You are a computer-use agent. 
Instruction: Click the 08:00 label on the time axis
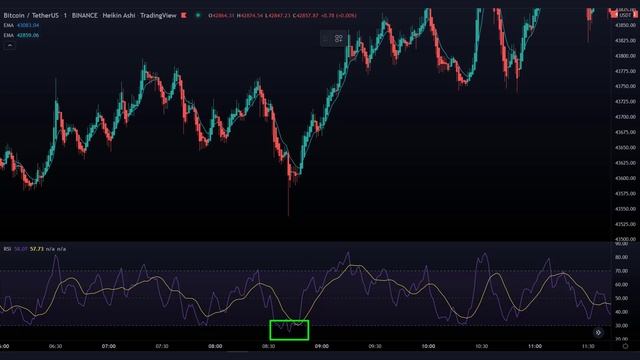click(x=215, y=346)
